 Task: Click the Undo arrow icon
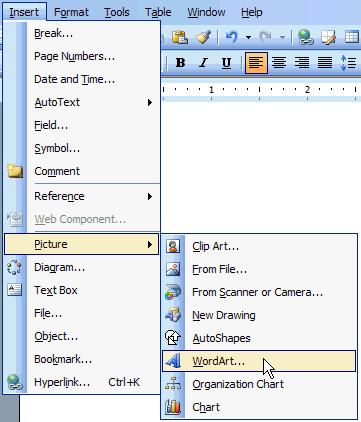click(x=232, y=37)
